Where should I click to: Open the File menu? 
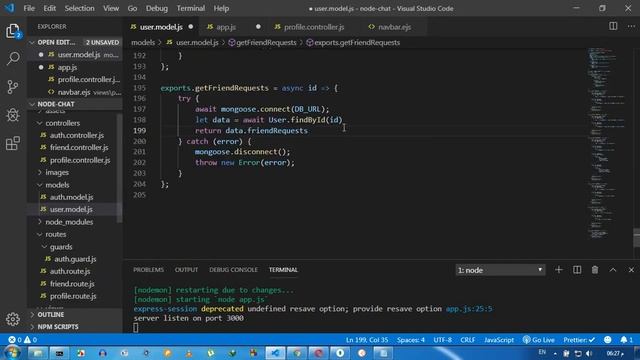click(29, 8)
